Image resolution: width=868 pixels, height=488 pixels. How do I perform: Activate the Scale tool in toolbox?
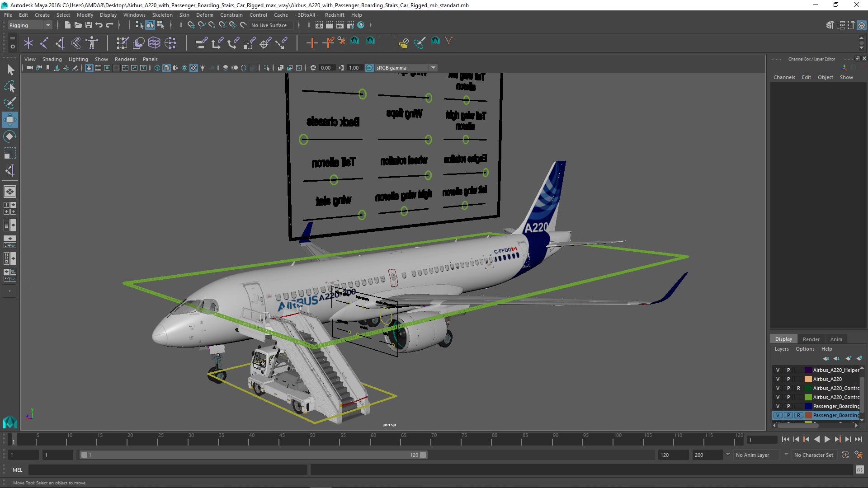10,153
